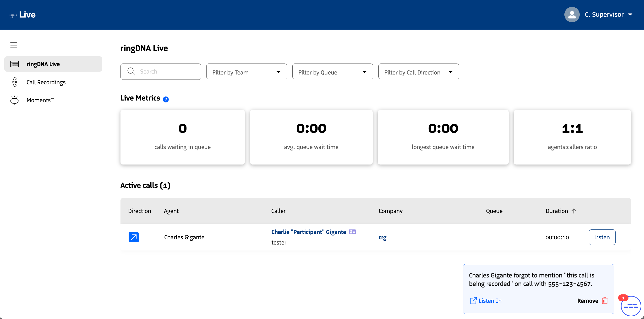Click the Listen In external link icon

[473, 301]
